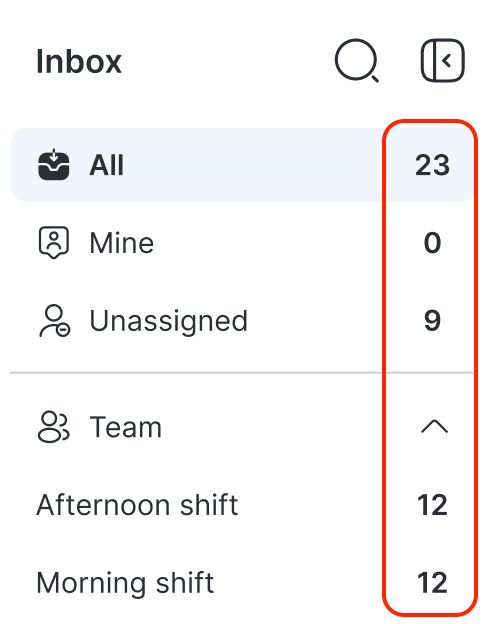The height and width of the screenshot is (624, 493).
Task: Click the Mine person-chat icon
Action: tap(54, 243)
